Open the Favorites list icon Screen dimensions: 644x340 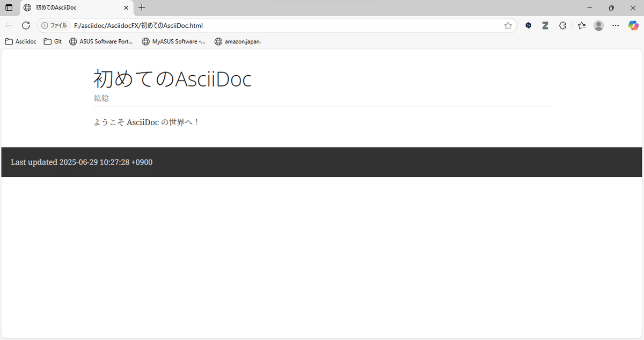coord(581,25)
